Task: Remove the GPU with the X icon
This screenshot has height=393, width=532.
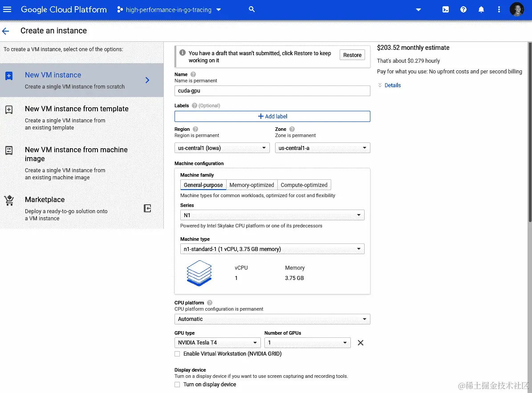Action: pos(361,343)
